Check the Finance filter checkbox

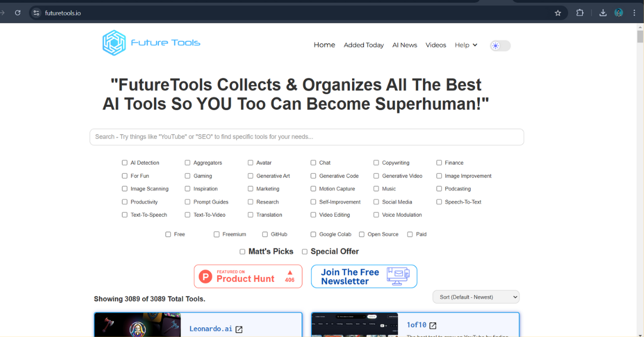click(439, 163)
